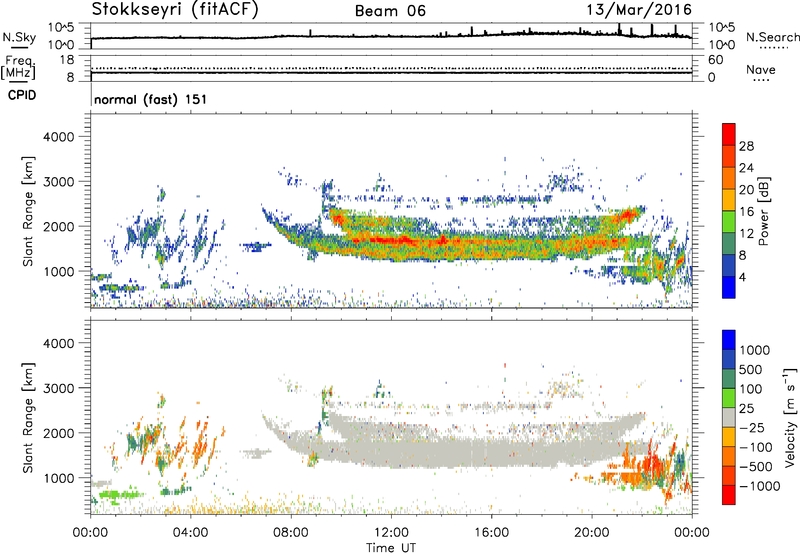800x554 pixels.
Task: Click the "Freq. [MHz]" axis label
Action: [18, 67]
